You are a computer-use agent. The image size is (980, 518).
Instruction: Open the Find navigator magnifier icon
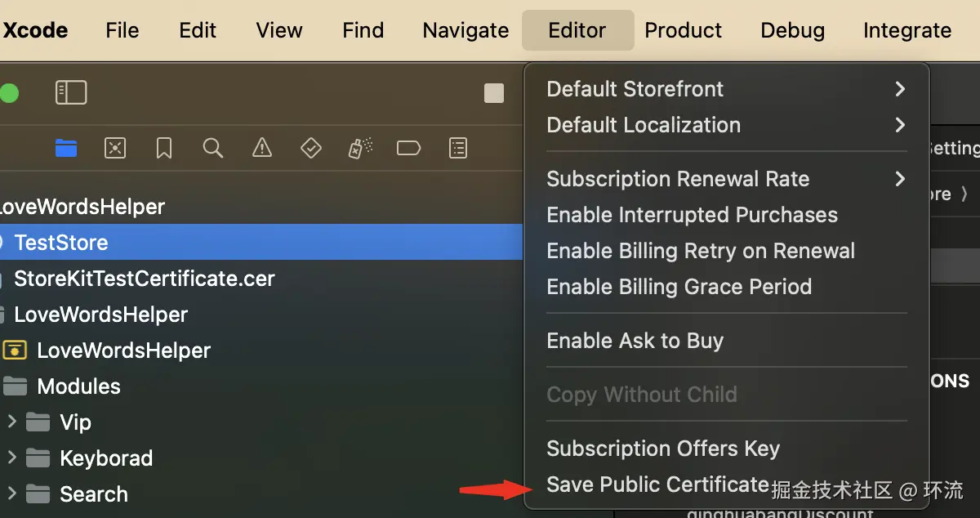click(213, 148)
